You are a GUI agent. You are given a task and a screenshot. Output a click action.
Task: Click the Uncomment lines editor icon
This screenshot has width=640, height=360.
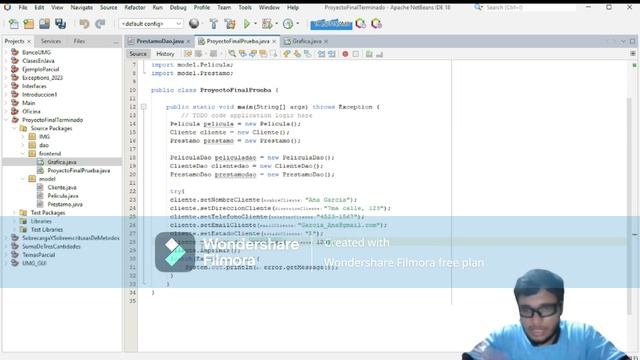(380, 53)
